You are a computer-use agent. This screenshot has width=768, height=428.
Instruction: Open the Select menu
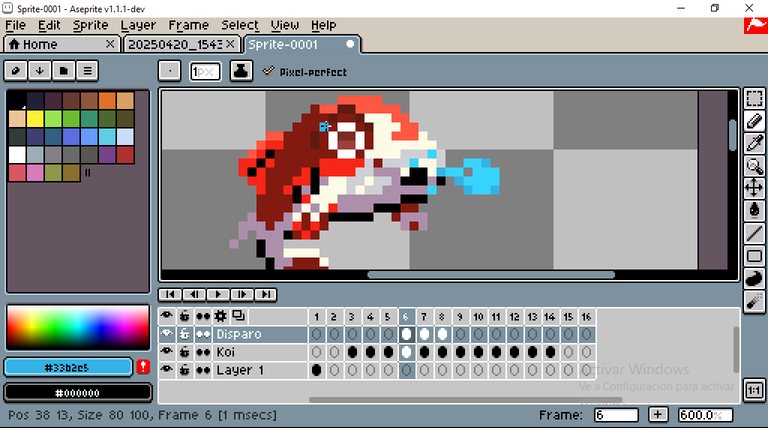click(240, 25)
